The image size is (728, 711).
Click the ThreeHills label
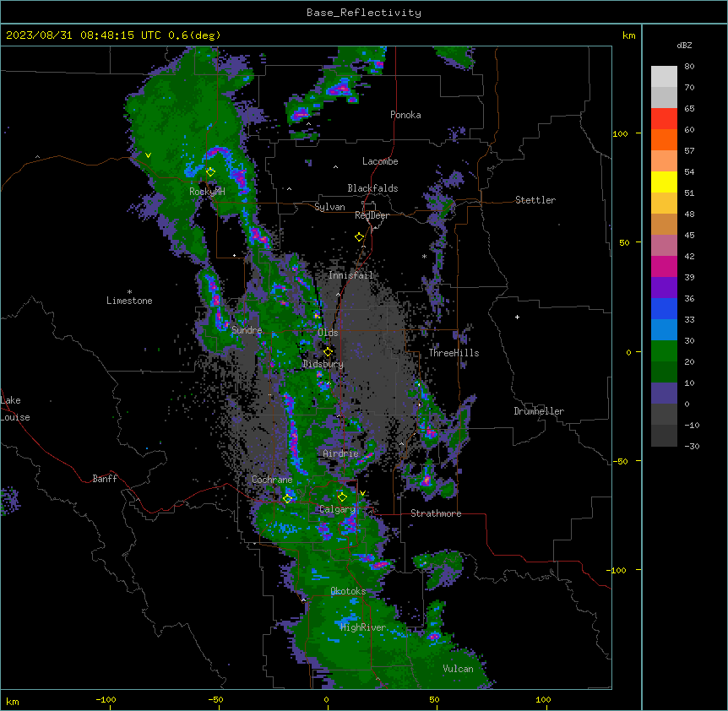click(x=454, y=353)
